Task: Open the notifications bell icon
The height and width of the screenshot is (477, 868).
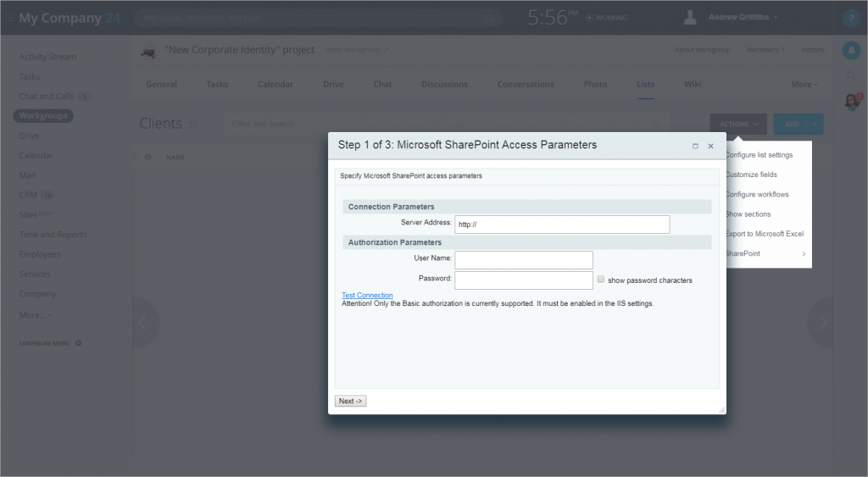Action: [x=851, y=50]
